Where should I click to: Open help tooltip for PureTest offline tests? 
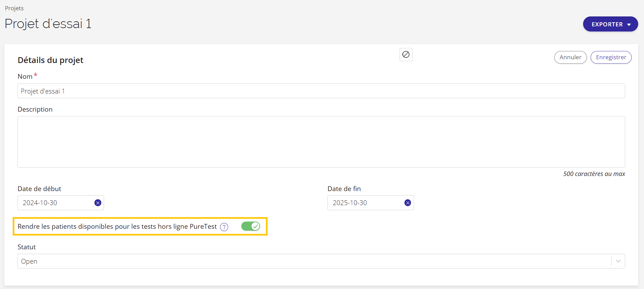coord(224,227)
